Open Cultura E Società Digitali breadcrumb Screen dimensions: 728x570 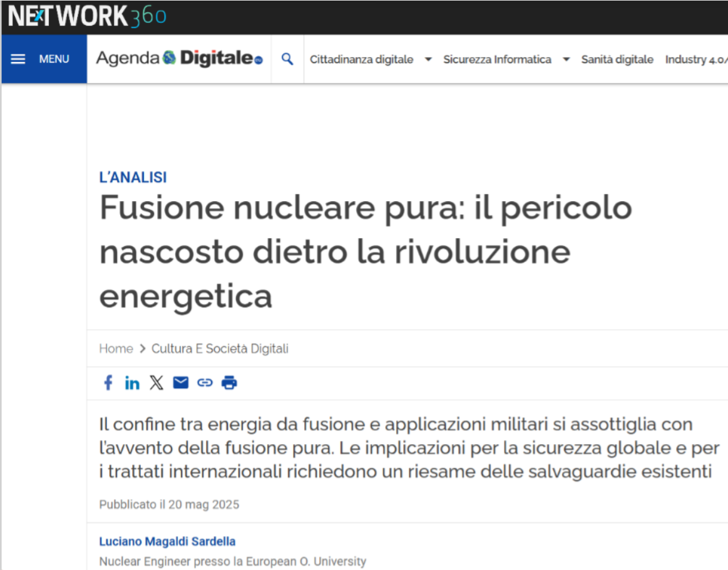[x=220, y=348]
